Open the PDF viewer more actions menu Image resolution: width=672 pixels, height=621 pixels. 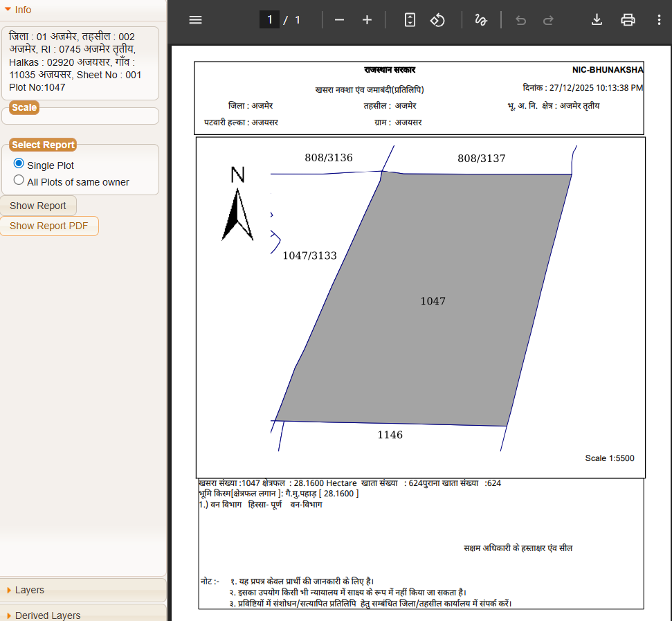click(x=658, y=20)
